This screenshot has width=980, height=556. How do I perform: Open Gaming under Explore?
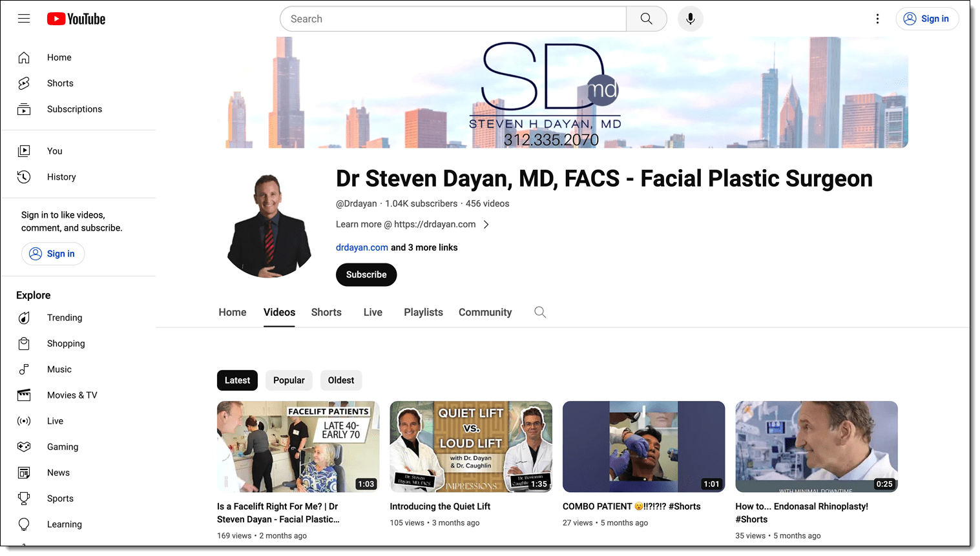click(x=63, y=447)
